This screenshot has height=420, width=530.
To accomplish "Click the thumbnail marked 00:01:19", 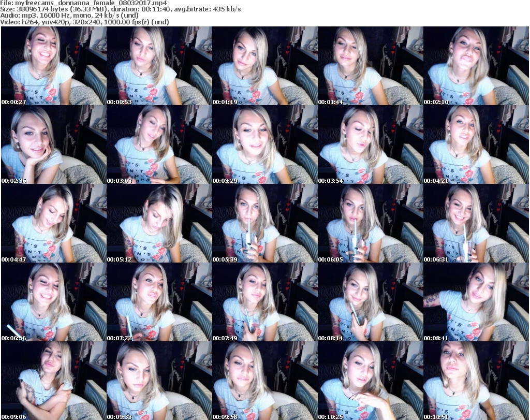I will tap(264, 66).
